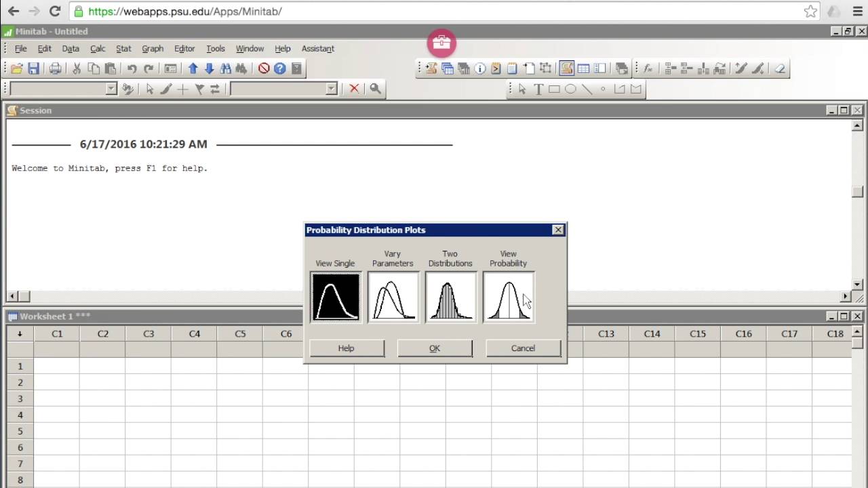Maximize the Worksheet 1 window
Screen dimensions: 868x488
point(844,317)
